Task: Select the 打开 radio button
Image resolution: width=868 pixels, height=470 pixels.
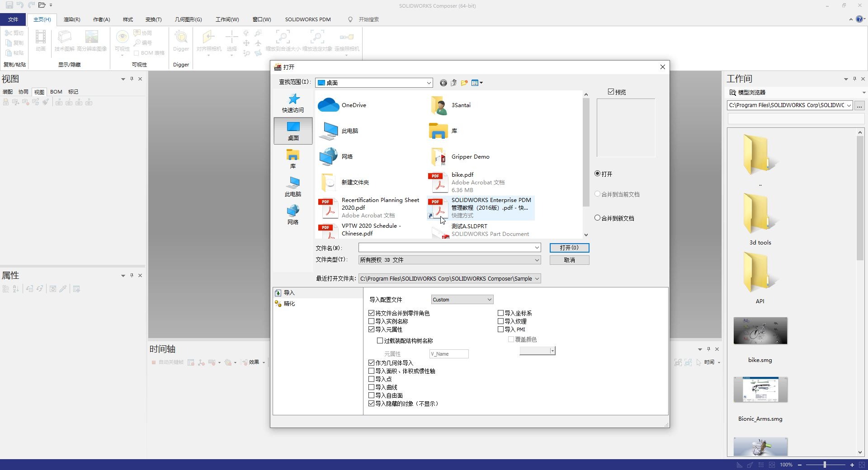Action: coord(597,174)
